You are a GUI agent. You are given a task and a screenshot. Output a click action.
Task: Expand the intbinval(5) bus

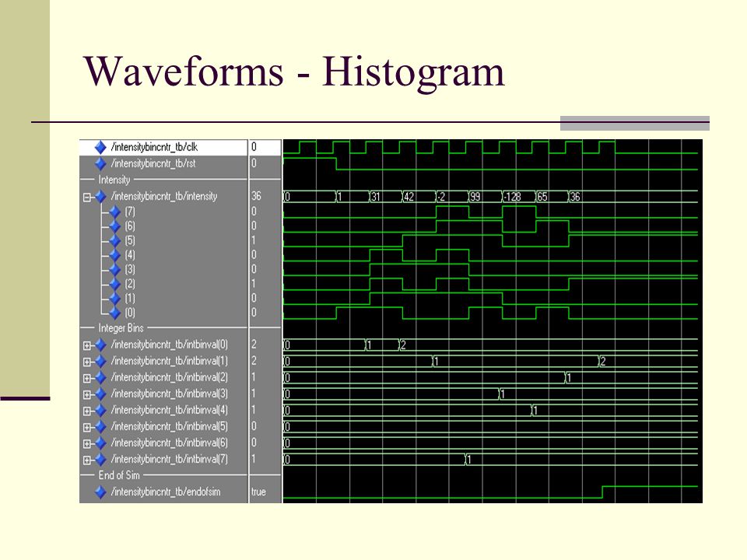pos(86,428)
